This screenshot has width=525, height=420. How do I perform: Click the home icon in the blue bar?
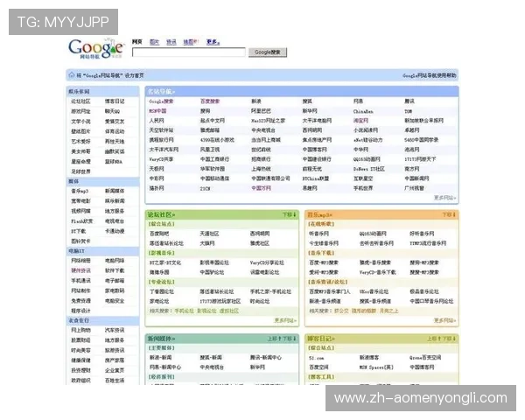[72, 75]
